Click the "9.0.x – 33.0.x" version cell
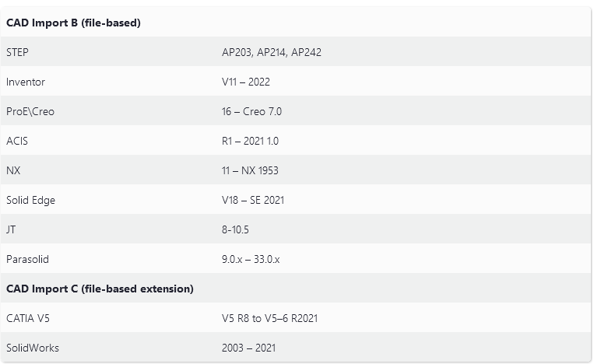 point(251,259)
